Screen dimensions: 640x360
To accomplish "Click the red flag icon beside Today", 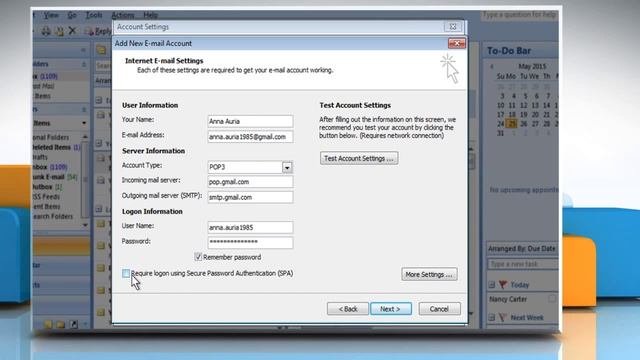I will click(x=503, y=284).
